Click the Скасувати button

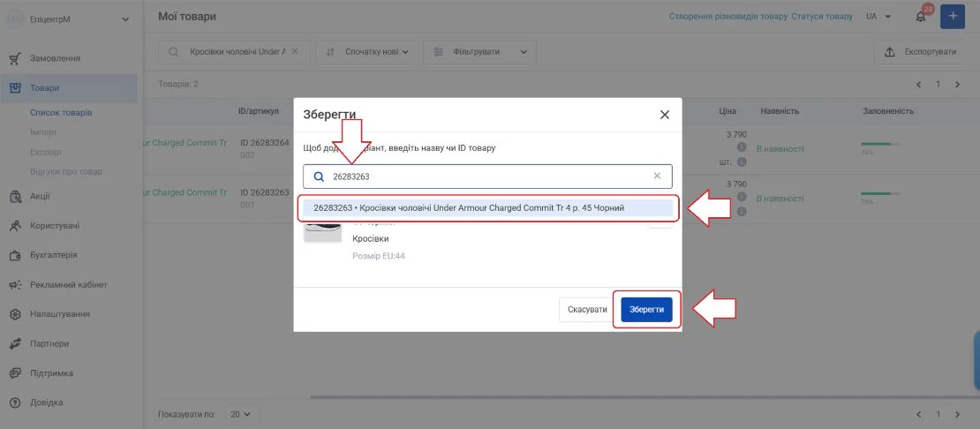click(587, 310)
